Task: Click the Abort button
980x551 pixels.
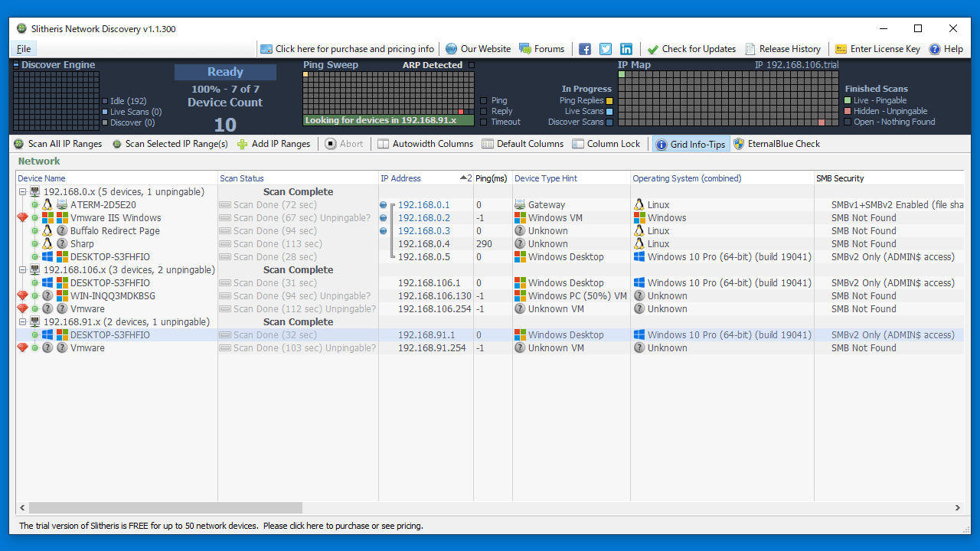Action: tap(344, 144)
